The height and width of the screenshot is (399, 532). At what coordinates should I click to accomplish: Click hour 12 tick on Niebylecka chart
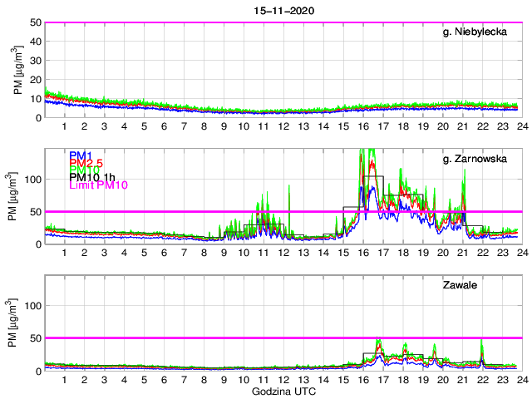(283, 126)
